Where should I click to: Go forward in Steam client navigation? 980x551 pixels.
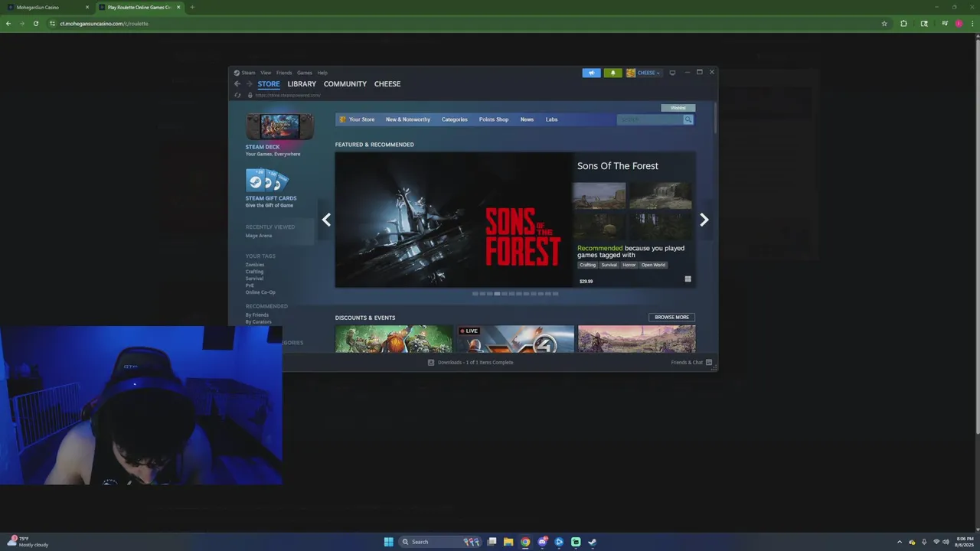tap(249, 84)
